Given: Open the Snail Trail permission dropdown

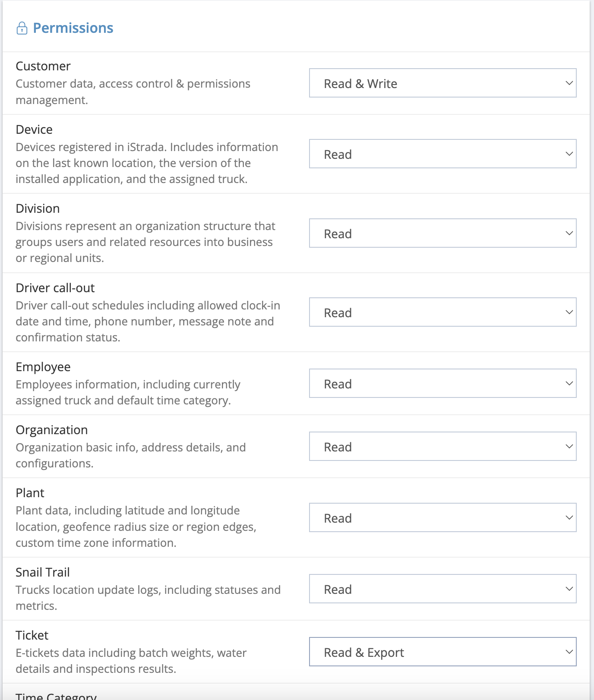Looking at the screenshot, I should pos(442,589).
